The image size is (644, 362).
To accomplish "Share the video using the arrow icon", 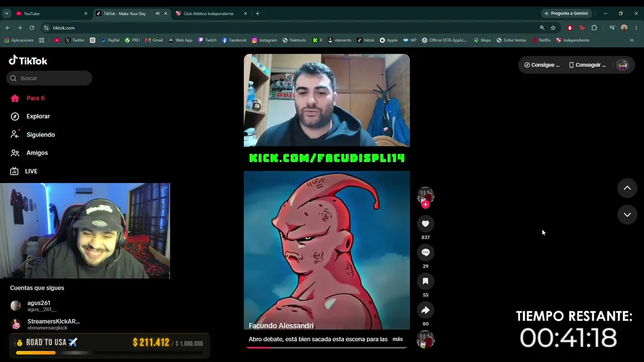I will [x=426, y=310].
